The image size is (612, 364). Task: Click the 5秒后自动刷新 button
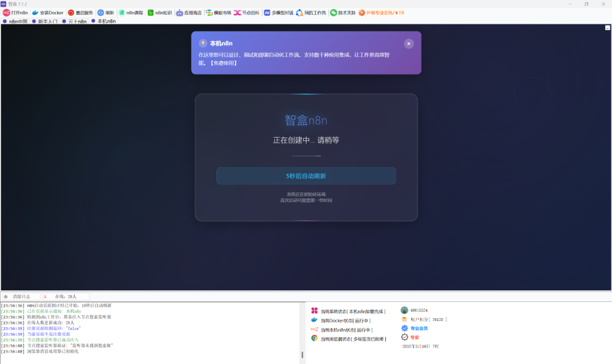tap(306, 175)
